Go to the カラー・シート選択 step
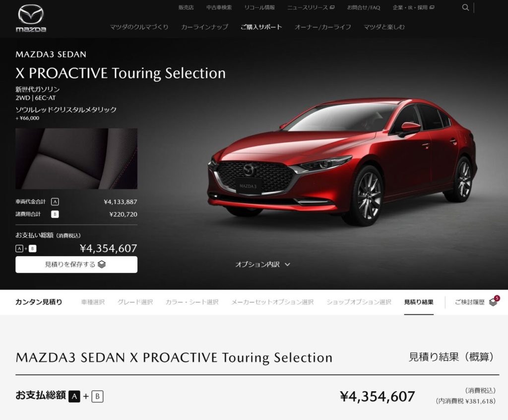The image size is (508, 420). pos(192,302)
